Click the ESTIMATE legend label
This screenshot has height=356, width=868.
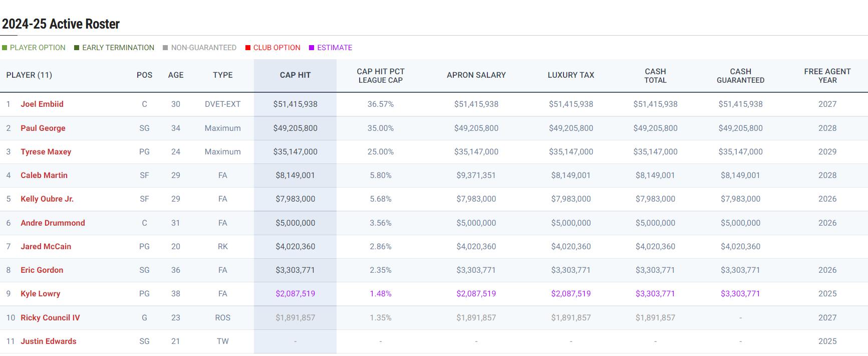click(335, 48)
